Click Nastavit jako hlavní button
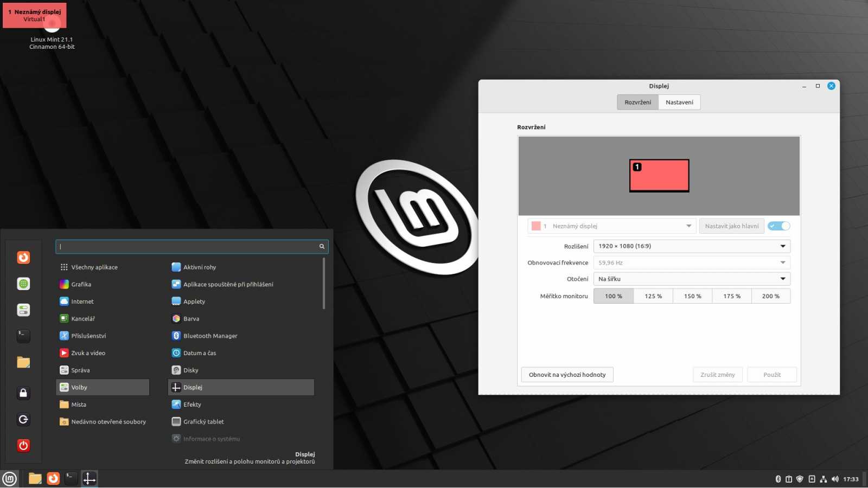The height and width of the screenshot is (488, 868). coord(732,226)
